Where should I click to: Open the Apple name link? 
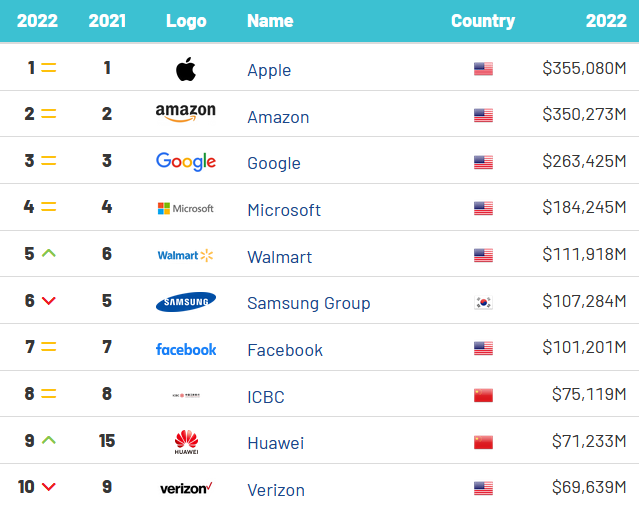click(x=269, y=70)
